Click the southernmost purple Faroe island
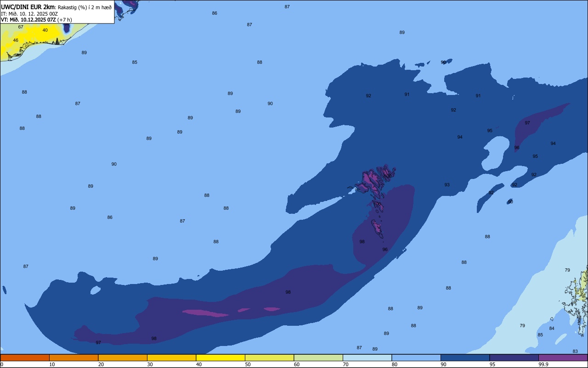Viewport: 588px width, 368px height. coord(377,229)
